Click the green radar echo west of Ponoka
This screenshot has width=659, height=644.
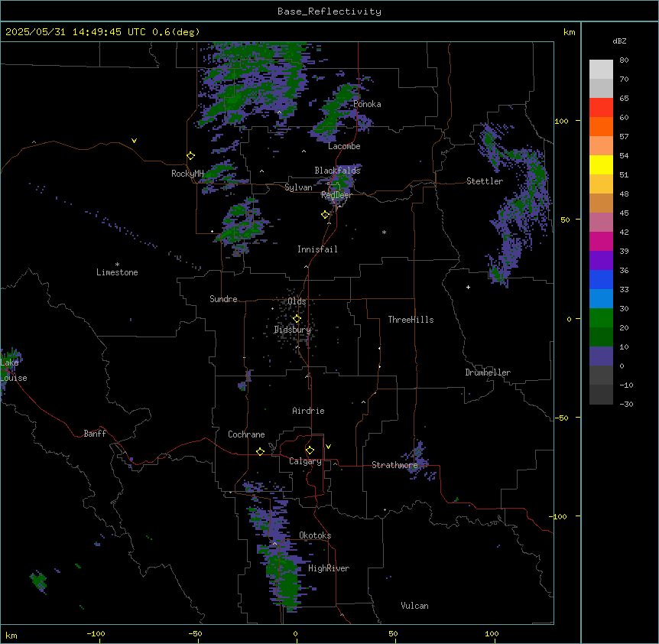[x=334, y=109]
